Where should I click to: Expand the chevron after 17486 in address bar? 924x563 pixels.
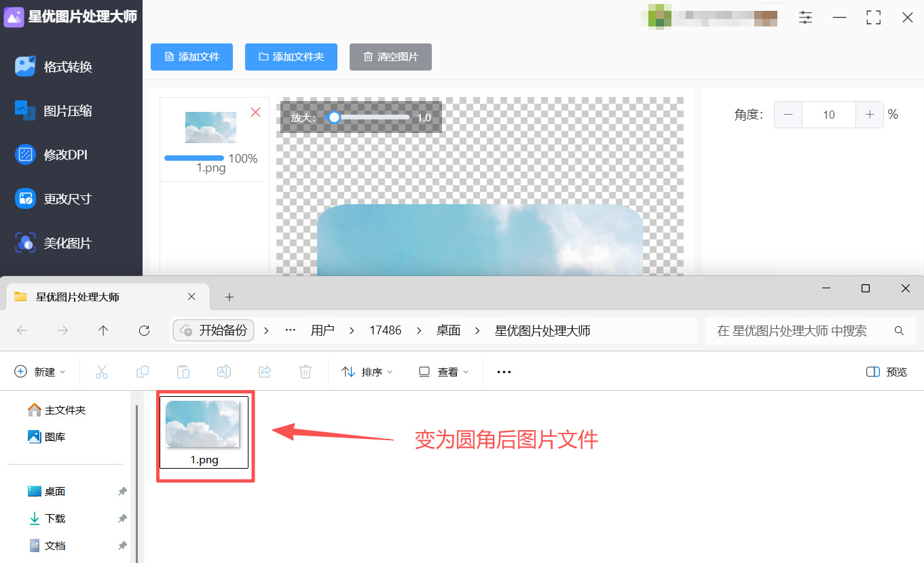[x=418, y=330]
